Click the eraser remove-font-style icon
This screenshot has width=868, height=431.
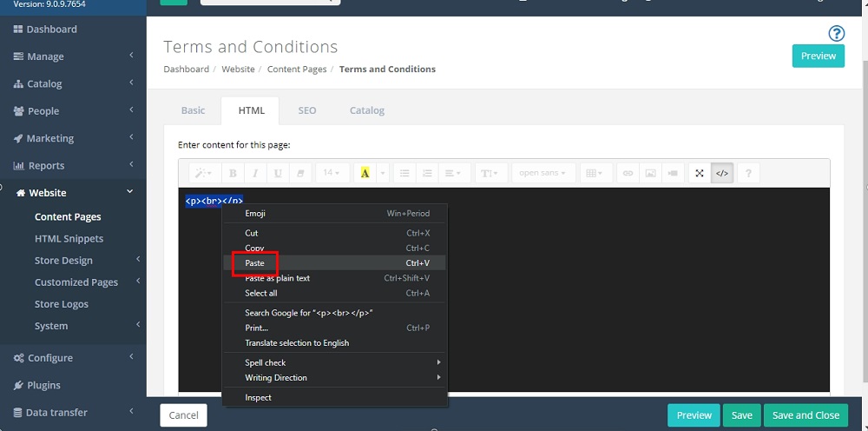click(x=300, y=173)
